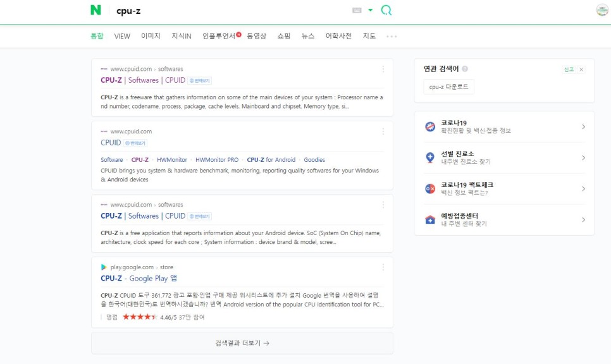611x364 pixels.
Task: Click the 예방접종센터 house icon
Action: [430, 220]
